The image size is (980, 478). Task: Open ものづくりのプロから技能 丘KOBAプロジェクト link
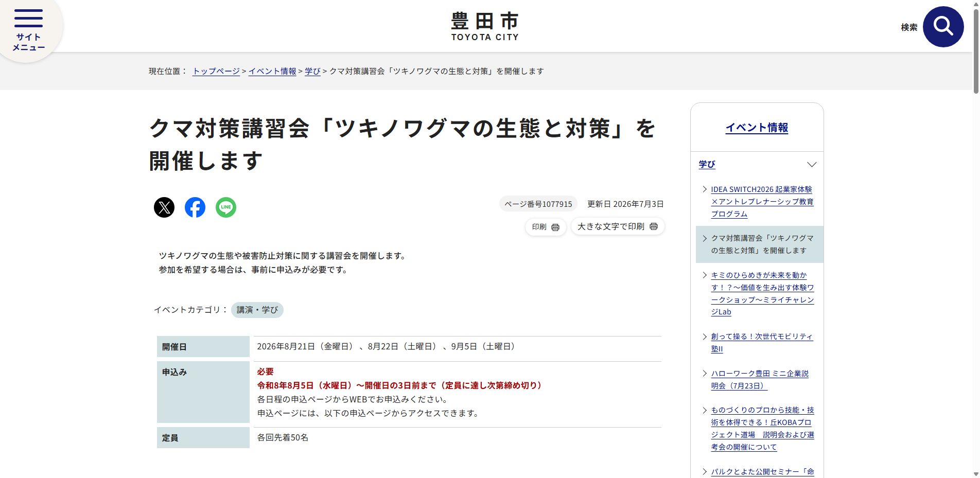tap(762, 429)
